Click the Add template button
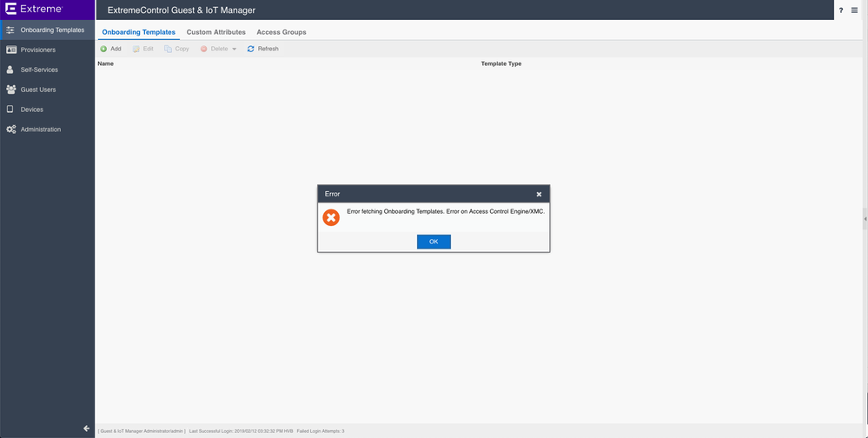Viewport: 868px width, 438px height. click(110, 49)
